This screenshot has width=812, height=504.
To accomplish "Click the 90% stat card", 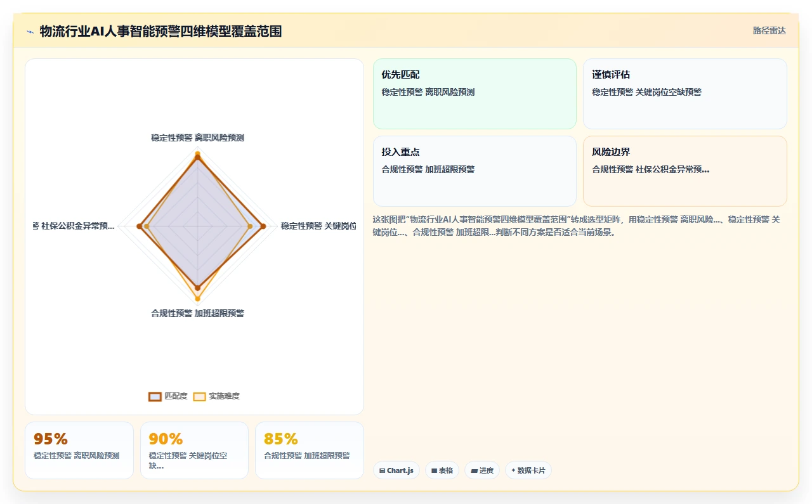I will point(194,450).
